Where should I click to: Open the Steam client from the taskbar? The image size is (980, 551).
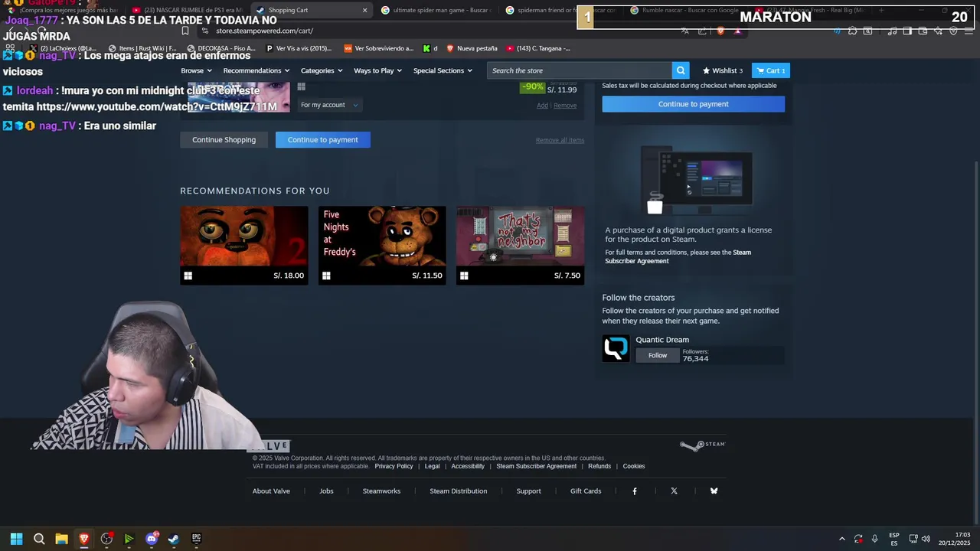pyautogui.click(x=174, y=539)
